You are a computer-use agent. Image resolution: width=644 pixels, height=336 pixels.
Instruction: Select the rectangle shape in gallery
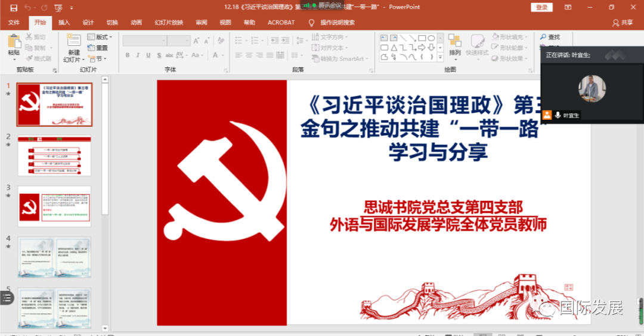(422, 38)
